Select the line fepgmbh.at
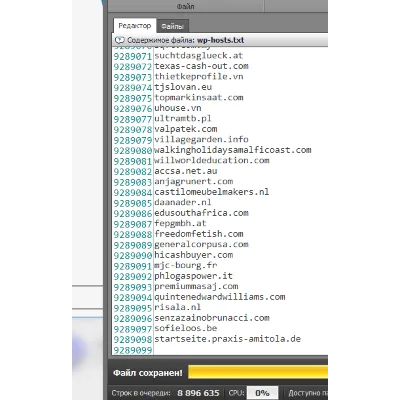Viewport: 400px width, 400px height. 180,223
